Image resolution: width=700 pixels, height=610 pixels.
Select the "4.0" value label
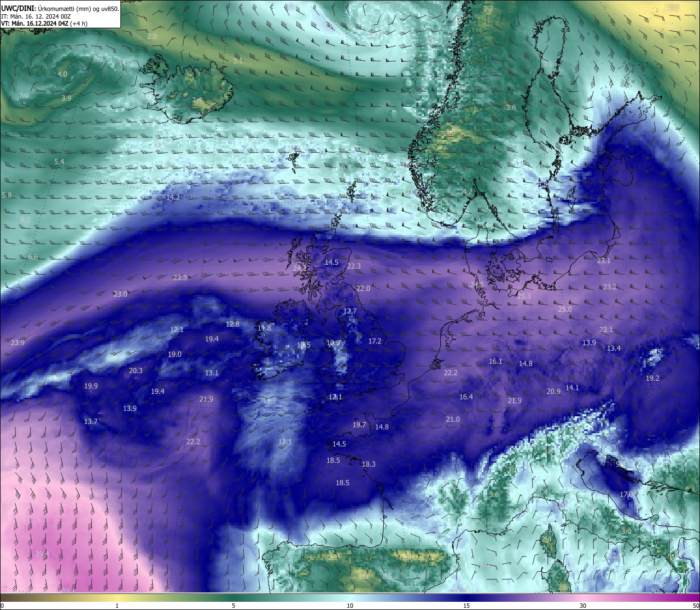62,74
